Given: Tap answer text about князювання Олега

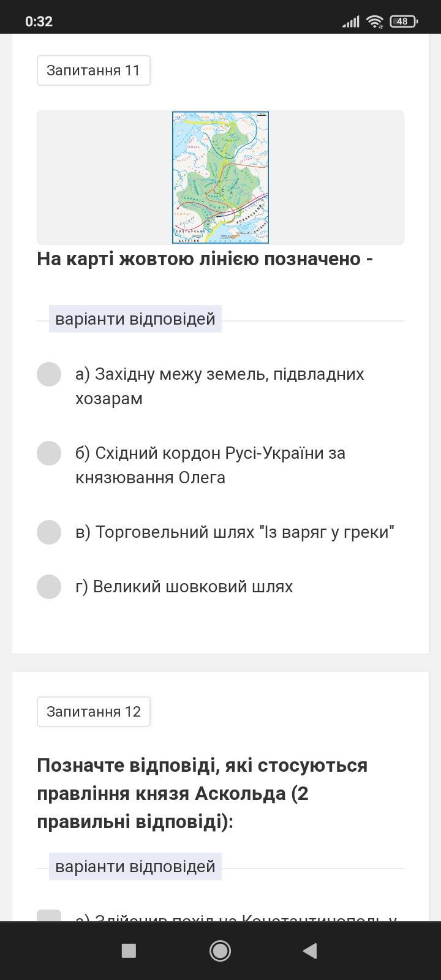Looking at the screenshot, I should coord(210,465).
